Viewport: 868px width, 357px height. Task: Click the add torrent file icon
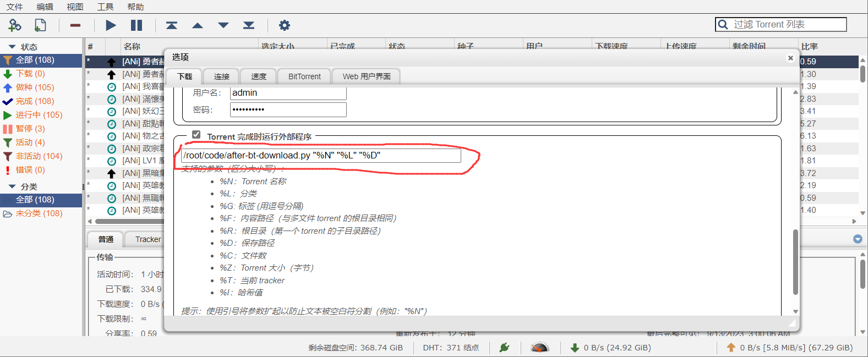click(x=40, y=25)
